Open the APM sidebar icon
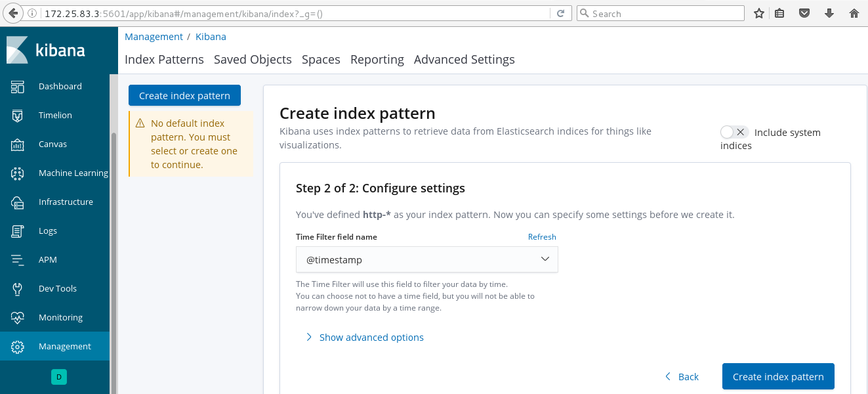The width and height of the screenshot is (868, 394). 18,260
